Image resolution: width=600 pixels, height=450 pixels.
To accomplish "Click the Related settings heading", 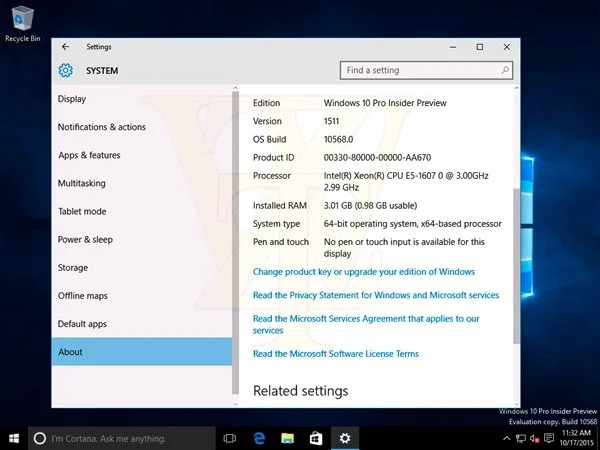I will coord(301,391).
